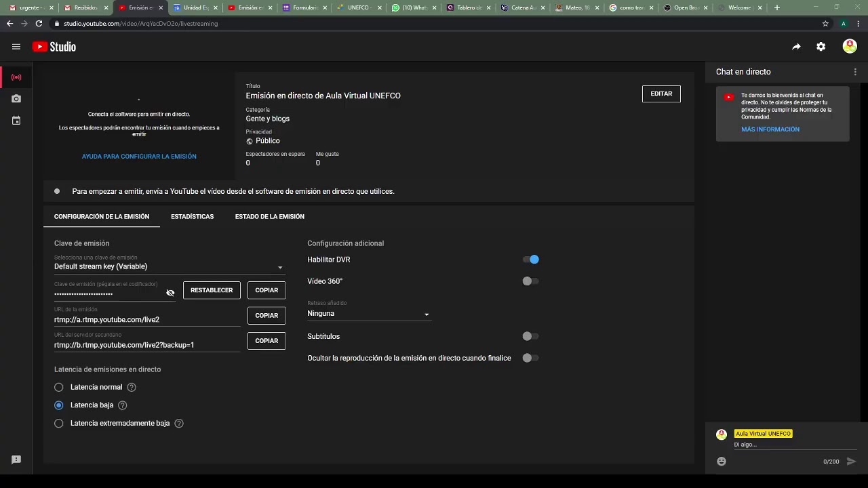Click the RESTABLECER stream key button
This screenshot has width=868, height=488.
click(x=212, y=290)
